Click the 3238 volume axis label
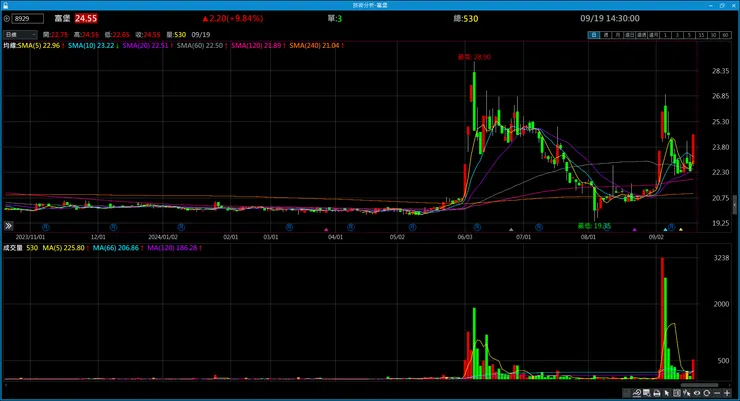This screenshot has height=401, width=740. [x=721, y=258]
